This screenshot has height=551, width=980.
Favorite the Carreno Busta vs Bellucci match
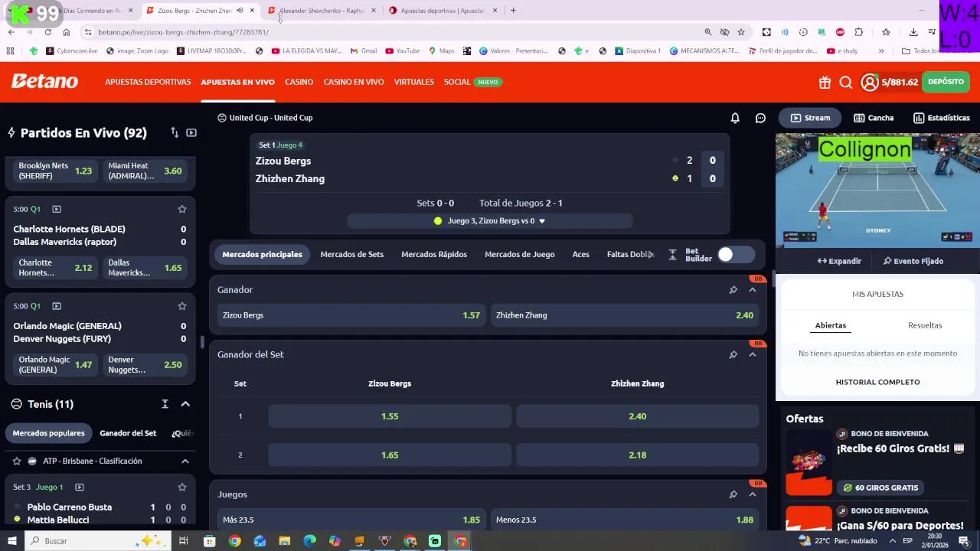pos(182,487)
